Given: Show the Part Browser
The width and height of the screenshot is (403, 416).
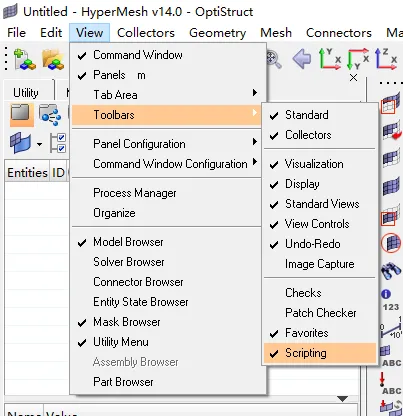Looking at the screenshot, I should (168, 382).
